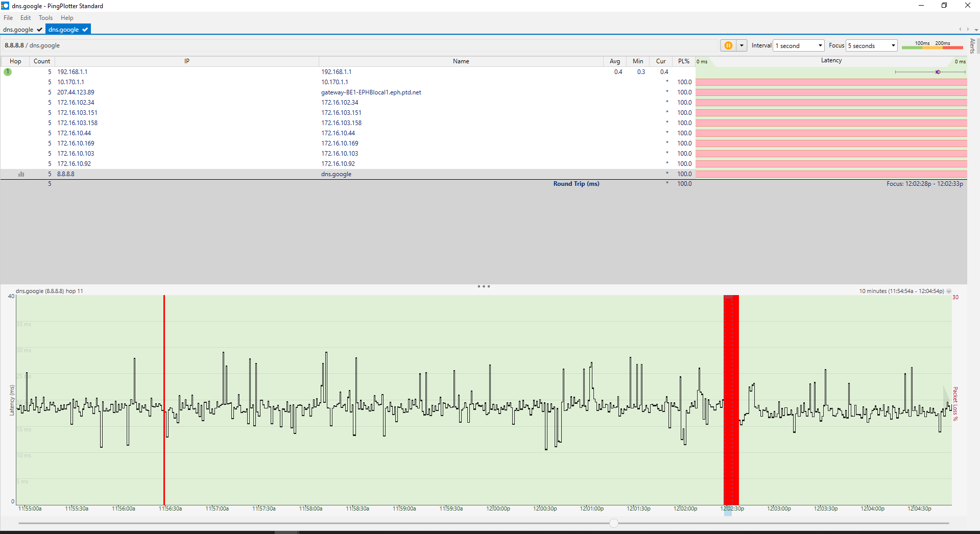Click the timeline slider handle below graph
Screen dimensions: 980x534
coord(614,523)
